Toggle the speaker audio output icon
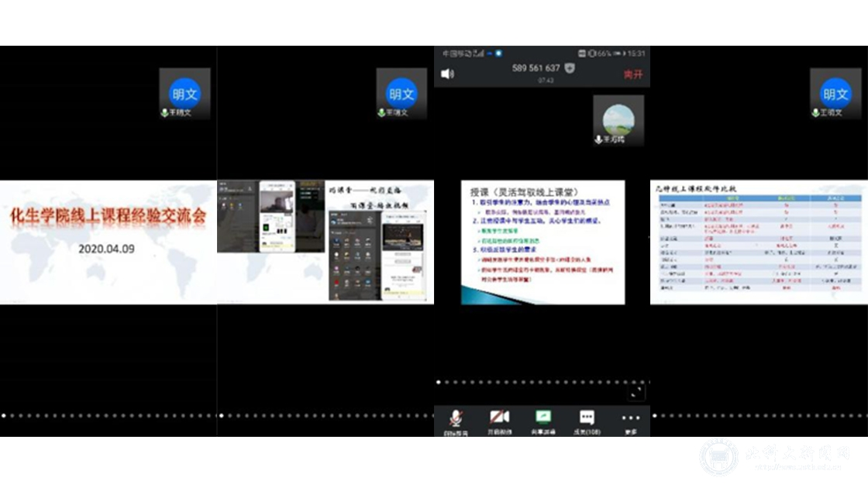 coord(447,74)
